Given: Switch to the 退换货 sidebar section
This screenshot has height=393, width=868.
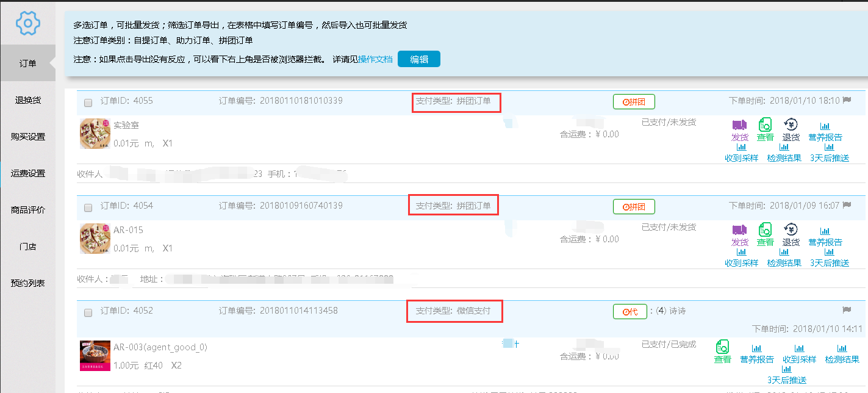Looking at the screenshot, I should coord(27,99).
